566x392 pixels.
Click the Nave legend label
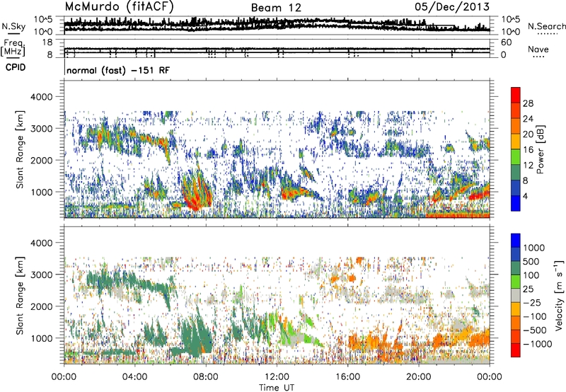click(x=538, y=49)
